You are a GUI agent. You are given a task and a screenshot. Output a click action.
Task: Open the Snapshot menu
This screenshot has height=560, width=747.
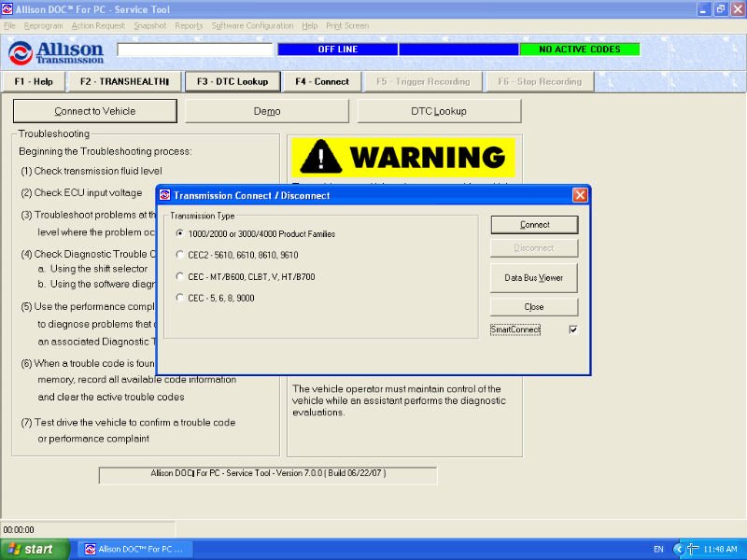coord(150,26)
